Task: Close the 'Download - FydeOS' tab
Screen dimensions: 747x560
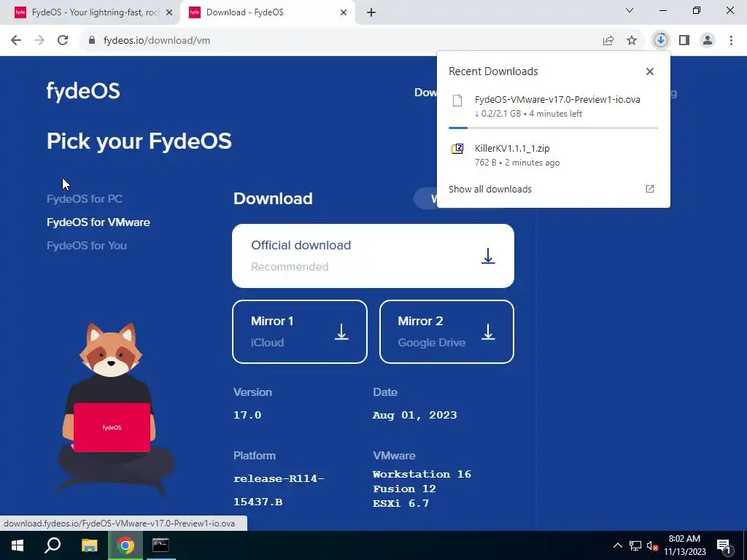Action: point(344,13)
